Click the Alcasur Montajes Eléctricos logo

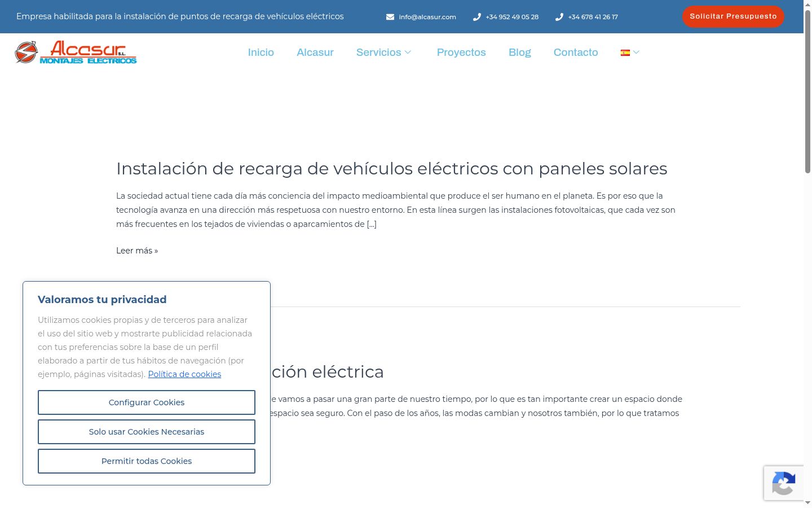(x=76, y=52)
